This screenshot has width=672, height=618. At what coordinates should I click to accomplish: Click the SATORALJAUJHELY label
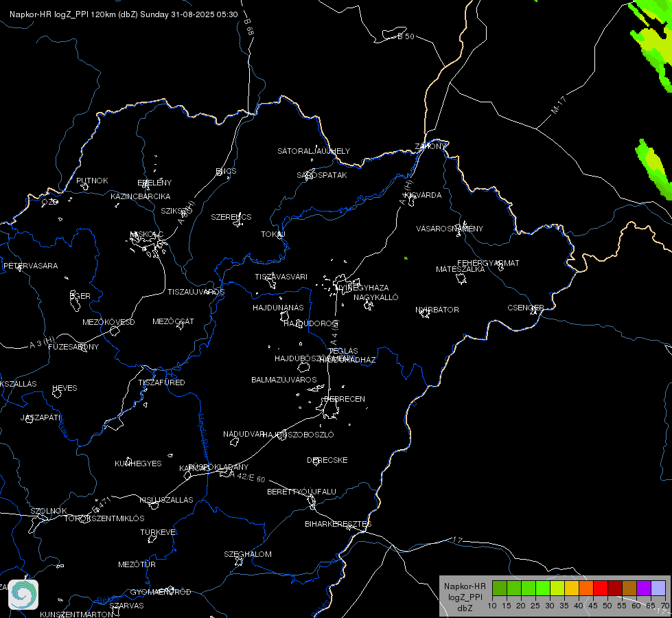(314, 151)
